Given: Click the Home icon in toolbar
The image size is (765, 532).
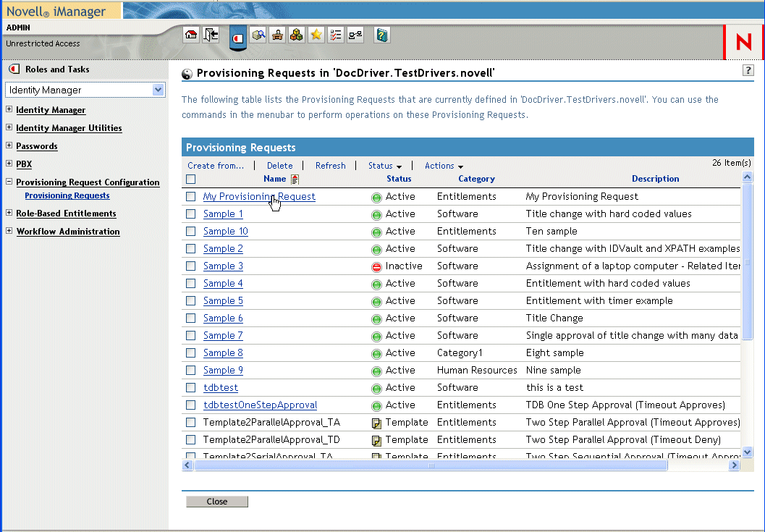Looking at the screenshot, I should pyautogui.click(x=191, y=35).
